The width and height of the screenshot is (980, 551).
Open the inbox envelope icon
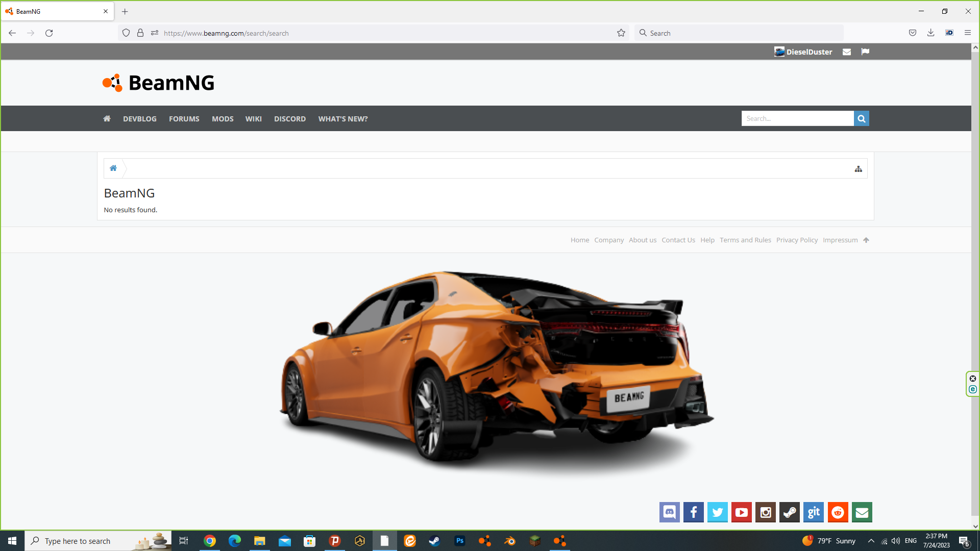pyautogui.click(x=846, y=52)
